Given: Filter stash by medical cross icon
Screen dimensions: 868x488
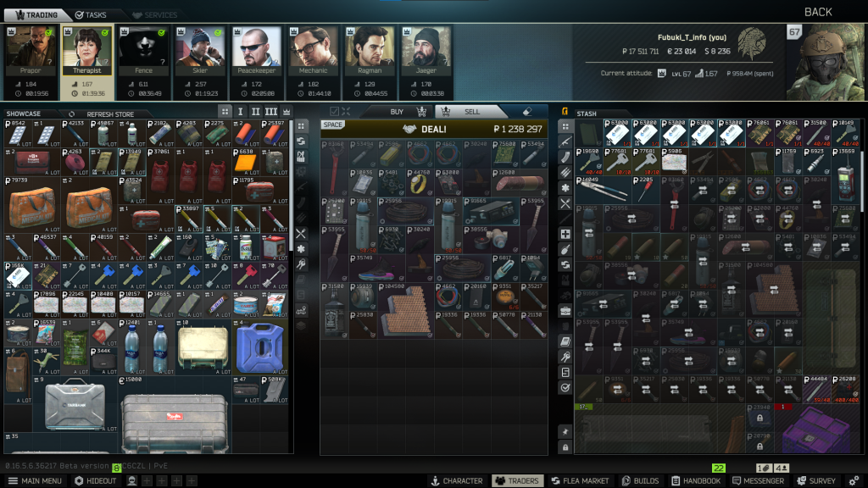Looking at the screenshot, I should 565,234.
